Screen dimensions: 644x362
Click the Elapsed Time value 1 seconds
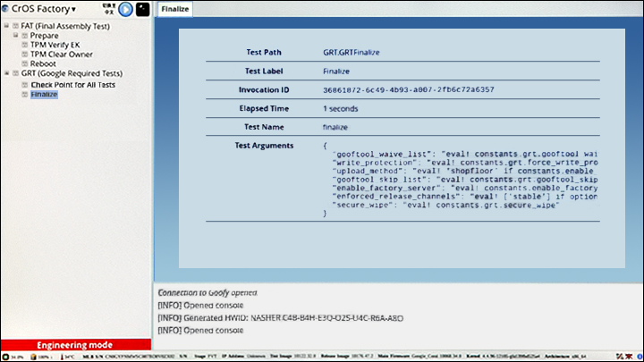pos(341,109)
